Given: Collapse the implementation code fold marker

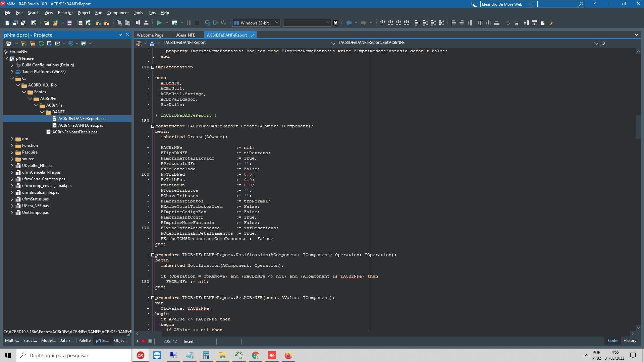Looking at the screenshot, I should pyautogui.click(x=153, y=67).
